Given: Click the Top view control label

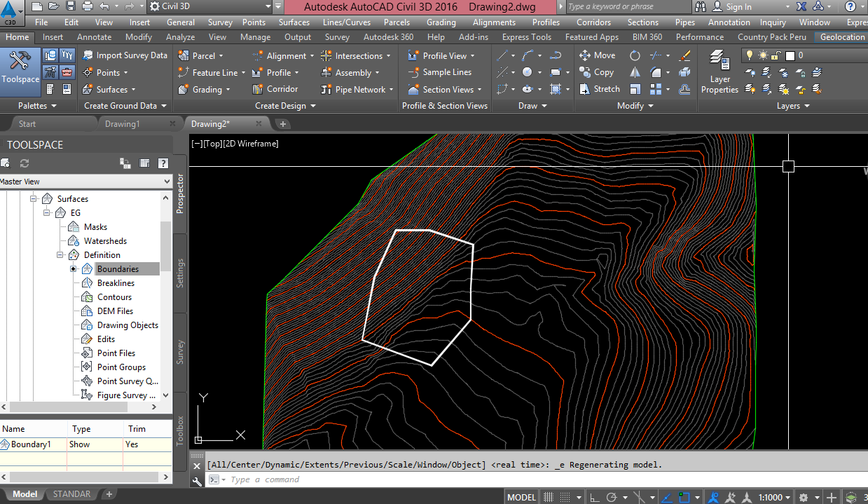Looking at the screenshot, I should [212, 144].
